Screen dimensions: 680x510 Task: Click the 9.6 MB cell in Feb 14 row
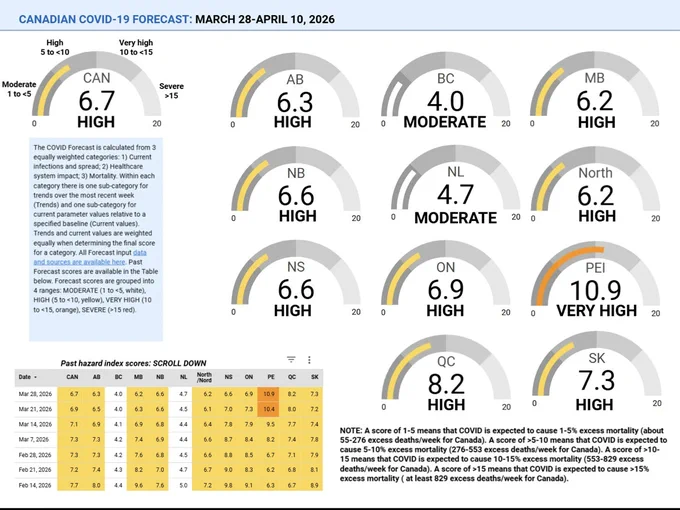(x=138, y=485)
